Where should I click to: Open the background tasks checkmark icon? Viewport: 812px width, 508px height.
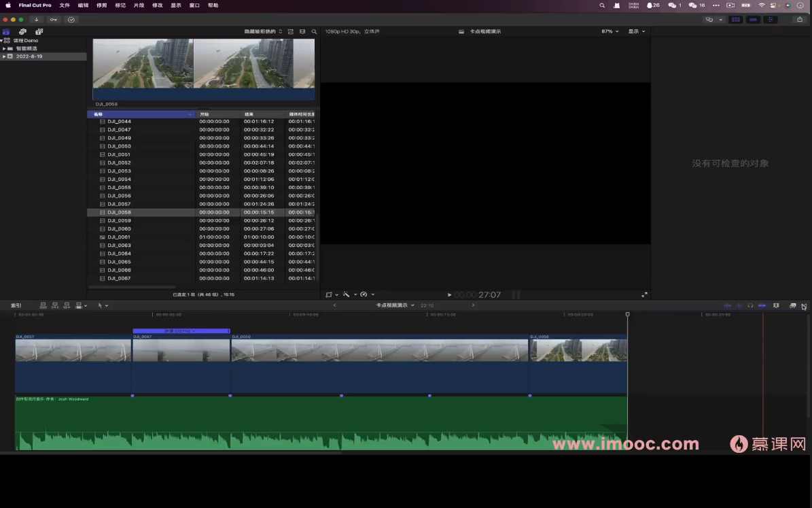[71, 20]
